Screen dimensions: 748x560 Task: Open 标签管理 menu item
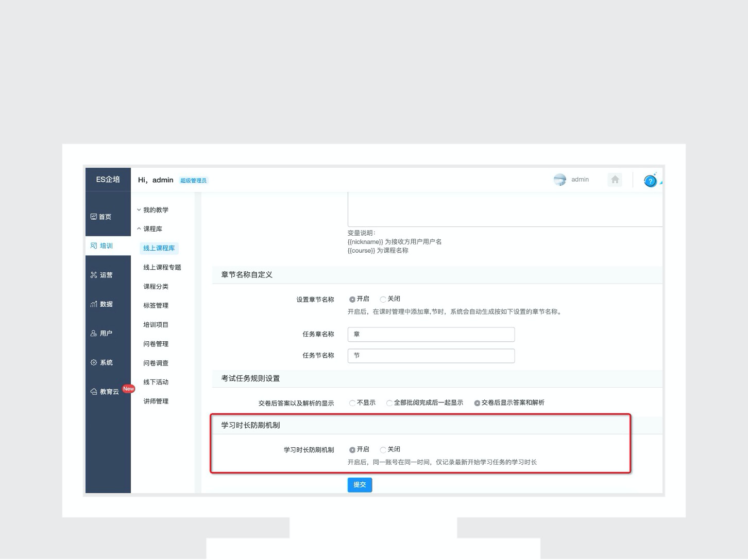tap(156, 306)
